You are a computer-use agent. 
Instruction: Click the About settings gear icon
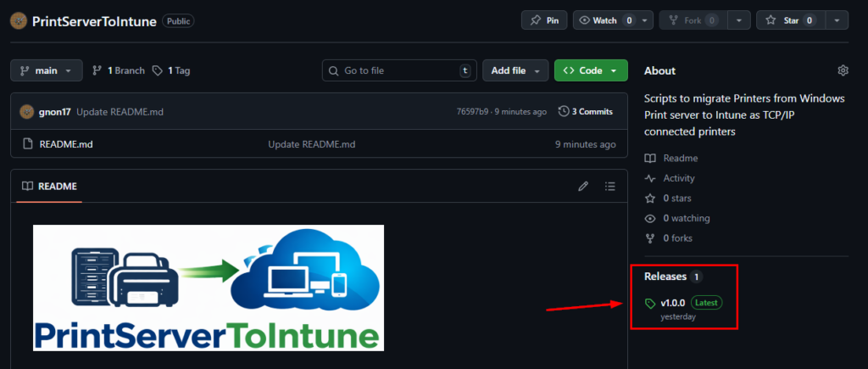coord(843,70)
